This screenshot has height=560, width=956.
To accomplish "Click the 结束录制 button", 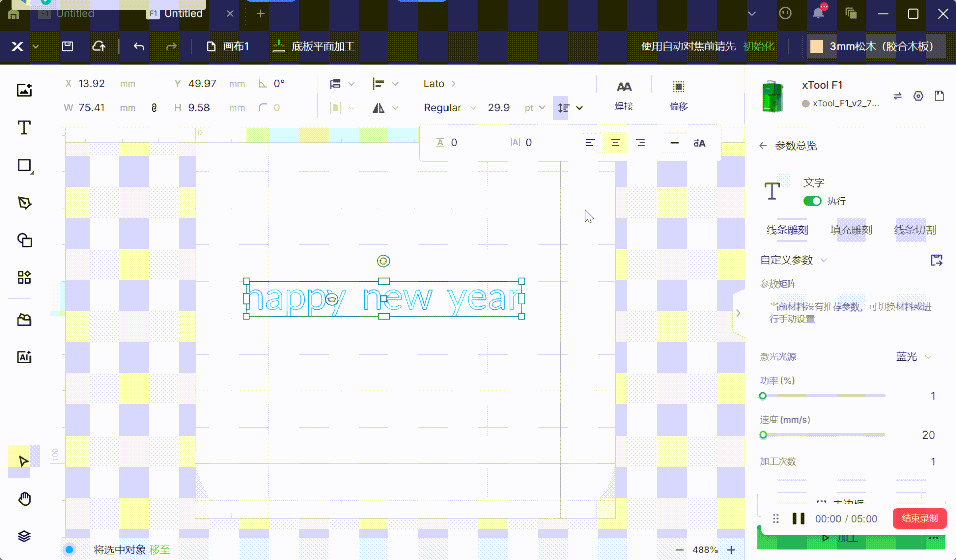I will [919, 518].
